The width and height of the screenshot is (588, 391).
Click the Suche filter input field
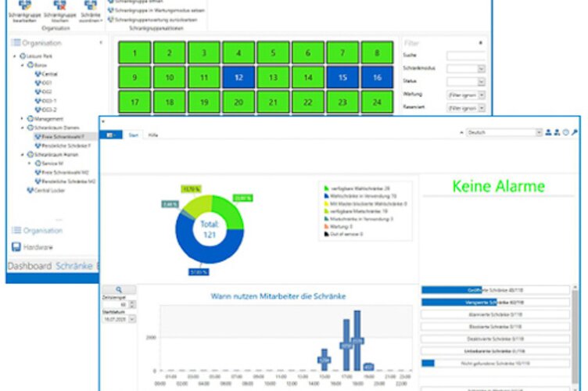(465, 56)
